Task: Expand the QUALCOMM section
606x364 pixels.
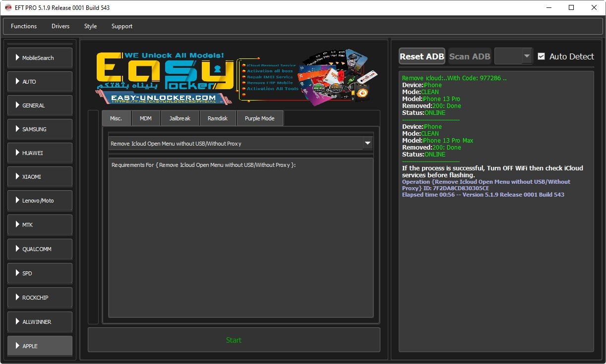Action: [x=40, y=249]
